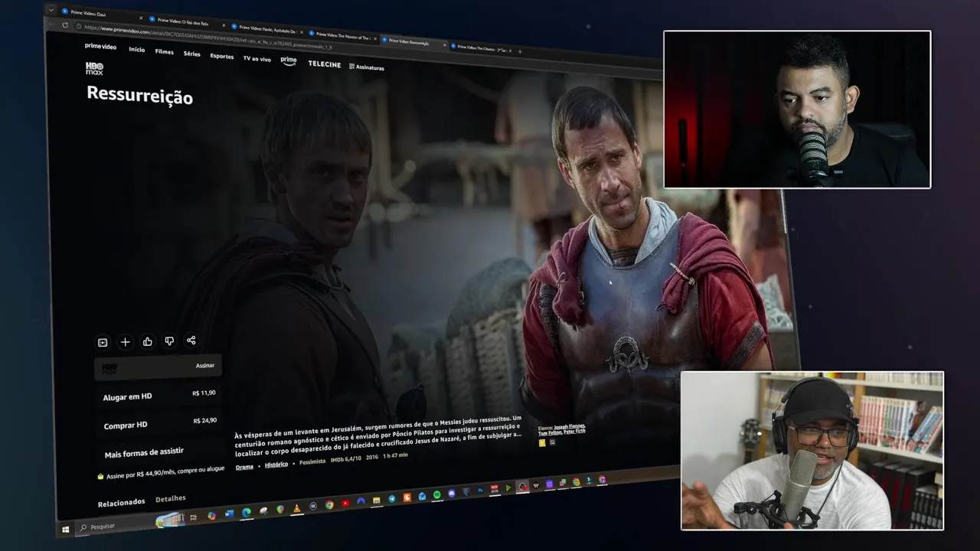Click the text "IMDb 6,4/10"
This screenshot has height=551, width=980.
346,458
